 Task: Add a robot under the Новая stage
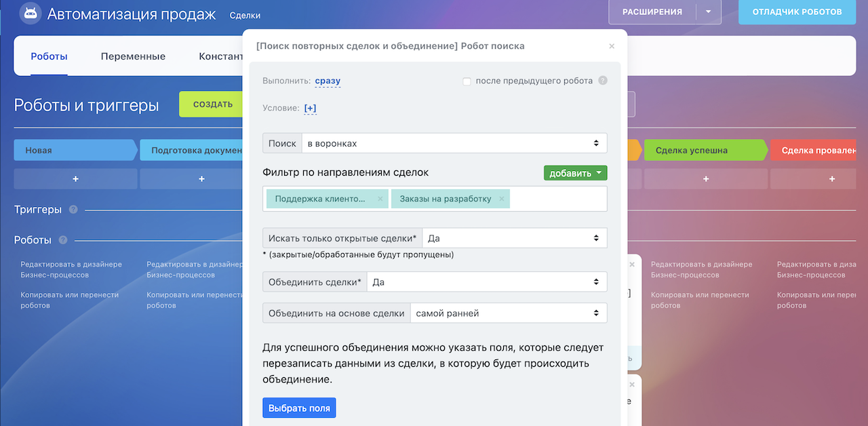(75, 179)
